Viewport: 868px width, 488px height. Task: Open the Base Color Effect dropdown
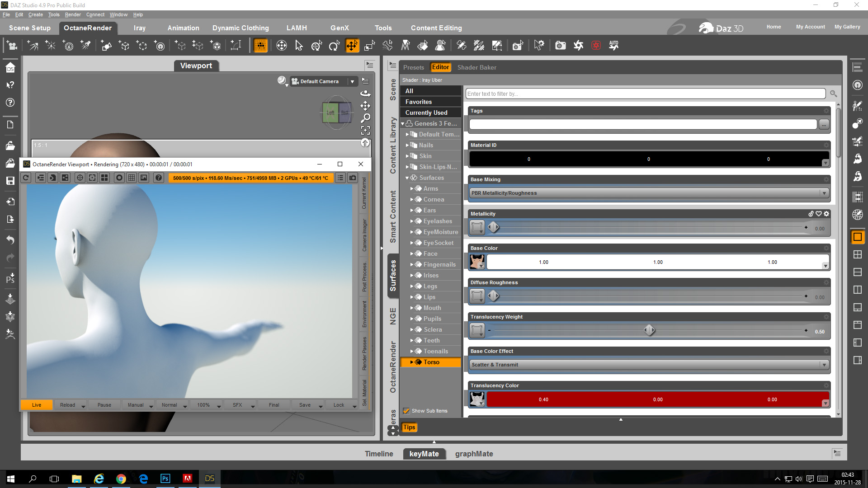(x=649, y=365)
